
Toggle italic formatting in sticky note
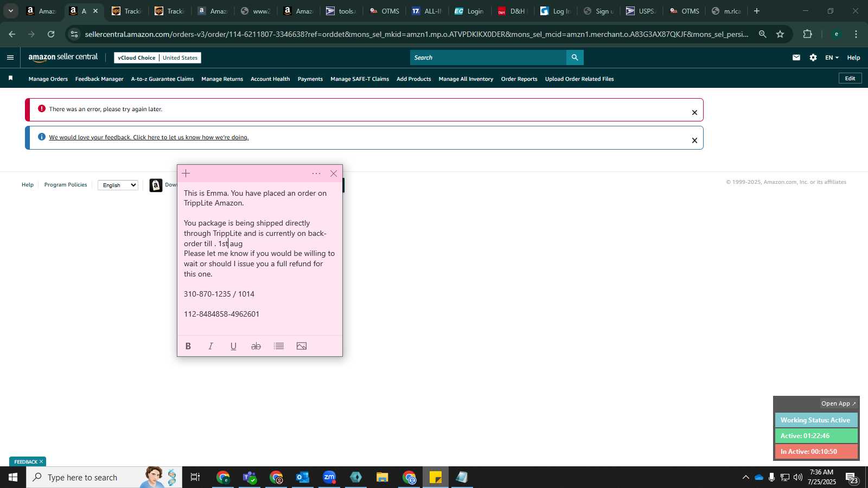pos(211,346)
